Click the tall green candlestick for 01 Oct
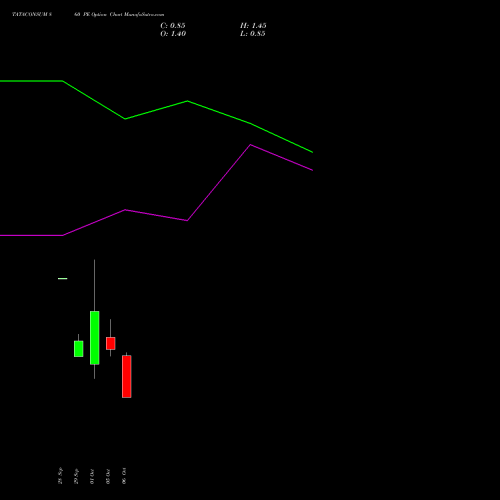Screen dimensions: 500x500 click(95, 338)
